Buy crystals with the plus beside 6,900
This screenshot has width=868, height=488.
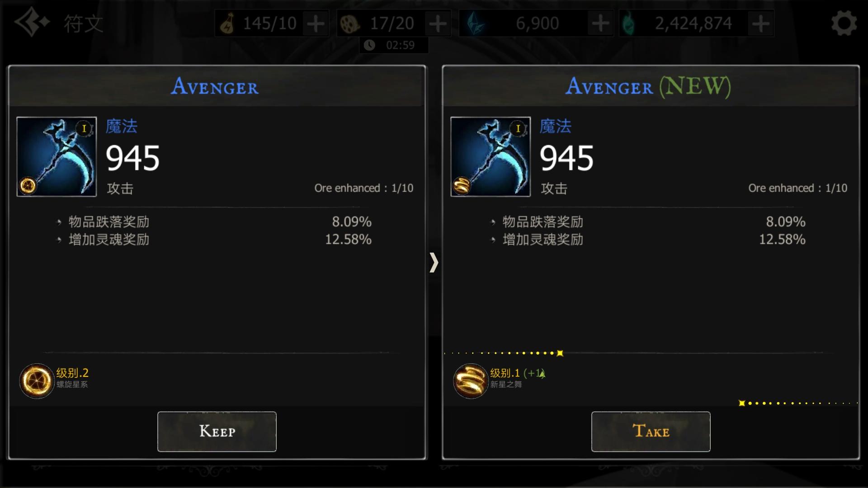click(x=600, y=23)
